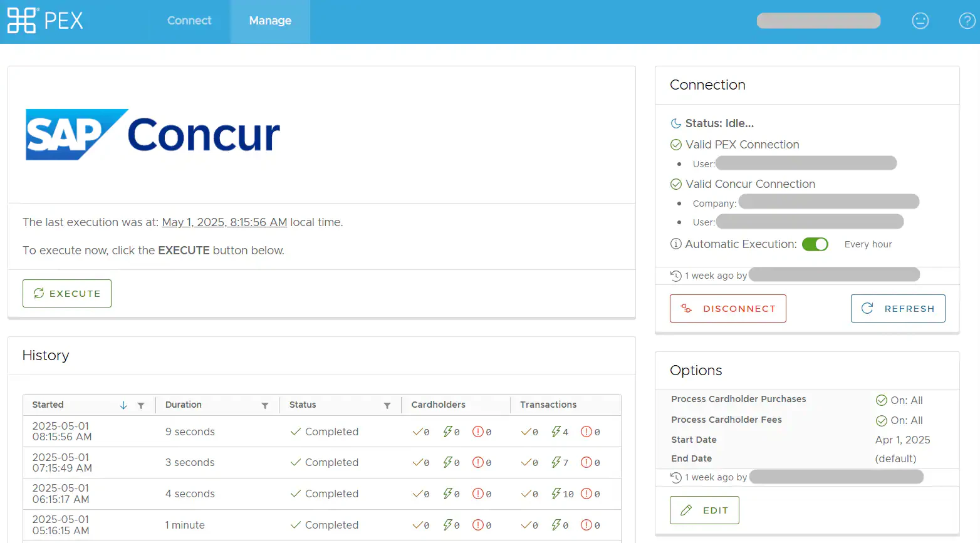Image resolution: width=980 pixels, height=543 pixels.
Task: Click the '1 minute' duration cell
Action: (x=185, y=525)
